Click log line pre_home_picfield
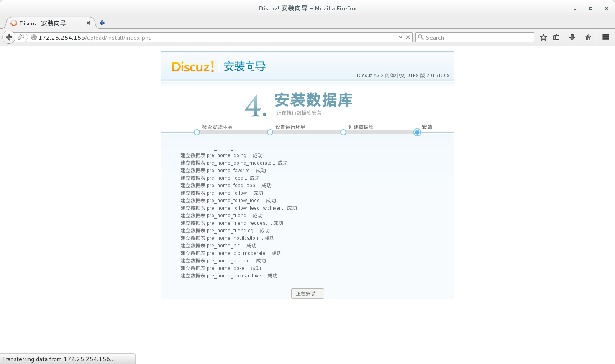 click(x=223, y=261)
